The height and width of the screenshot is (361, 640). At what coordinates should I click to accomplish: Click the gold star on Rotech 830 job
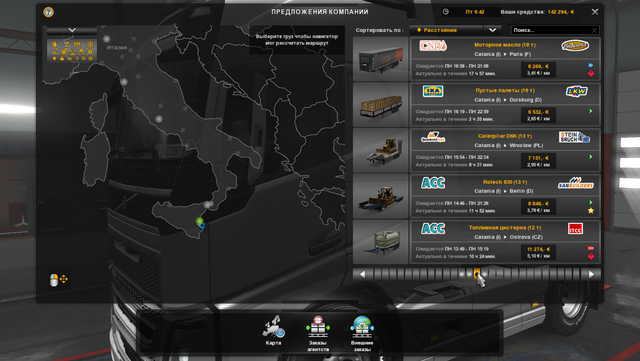[x=591, y=211]
